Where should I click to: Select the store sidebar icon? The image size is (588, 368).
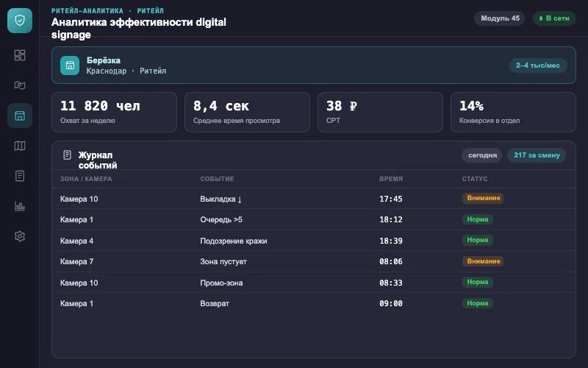pos(20,116)
